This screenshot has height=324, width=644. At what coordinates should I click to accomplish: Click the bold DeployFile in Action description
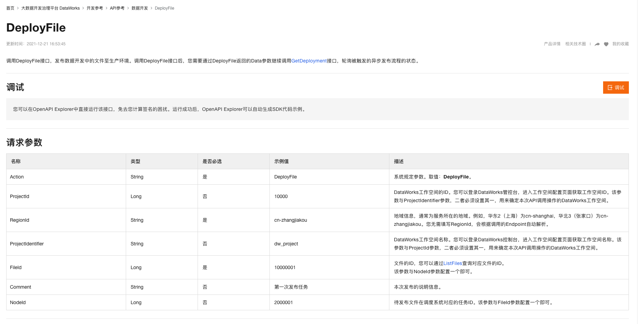point(456,177)
